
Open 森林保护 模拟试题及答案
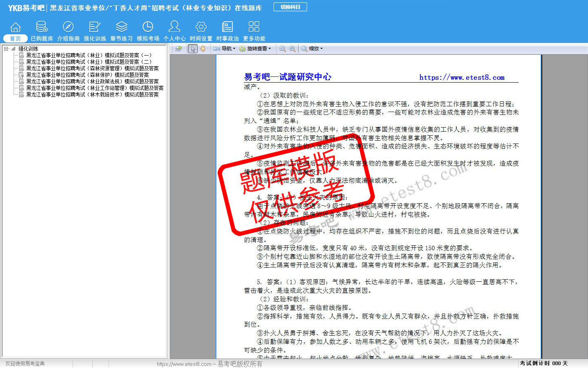(x=87, y=75)
